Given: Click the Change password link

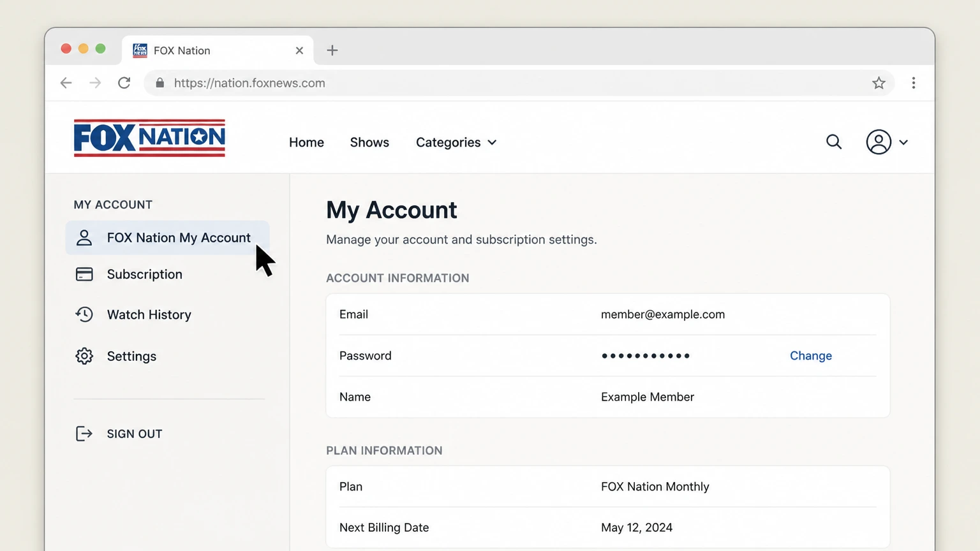Looking at the screenshot, I should (x=811, y=356).
